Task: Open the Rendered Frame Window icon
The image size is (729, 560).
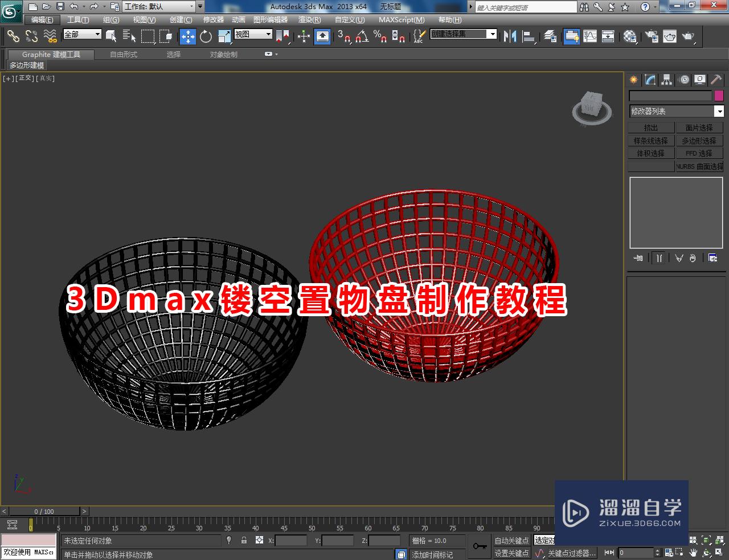Action: click(670, 36)
